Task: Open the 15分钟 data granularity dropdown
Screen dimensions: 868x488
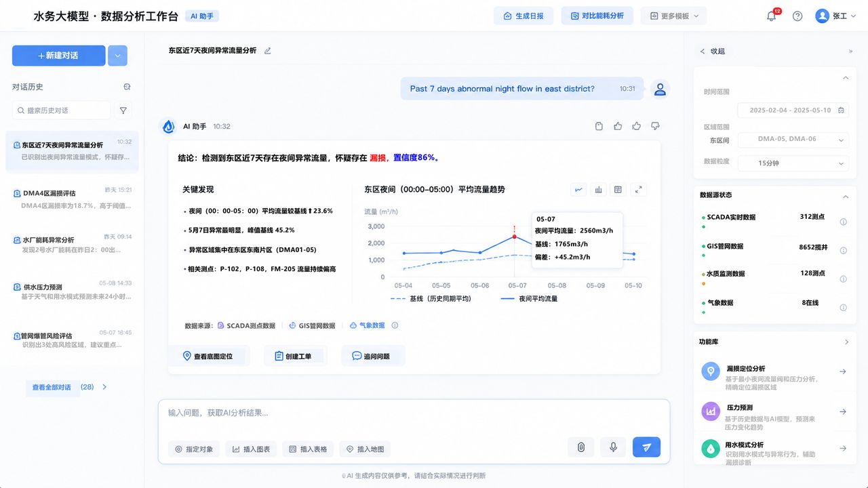Action: pos(793,163)
